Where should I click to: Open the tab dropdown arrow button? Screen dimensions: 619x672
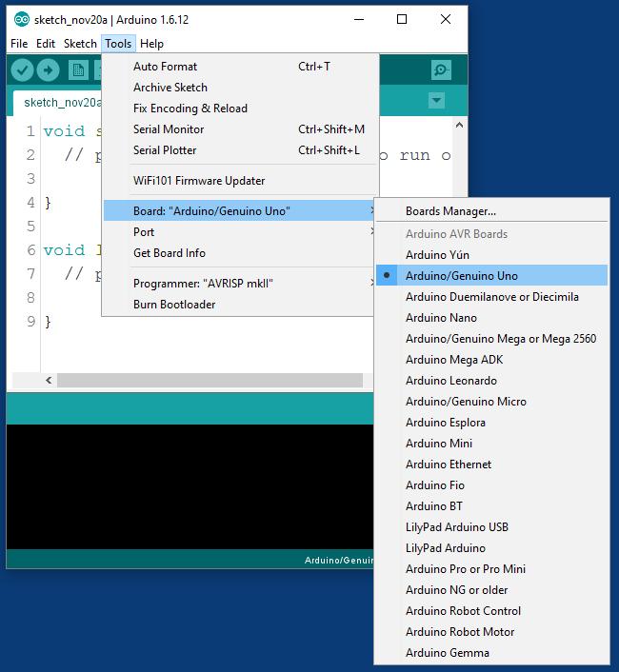(x=436, y=101)
